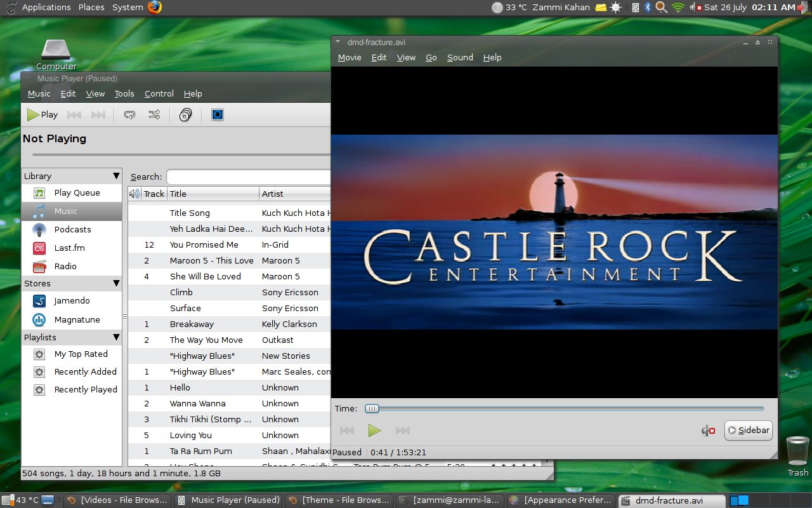Switch to Appearance Preferences taskbar window
The height and width of the screenshot is (508, 812).
click(561, 500)
